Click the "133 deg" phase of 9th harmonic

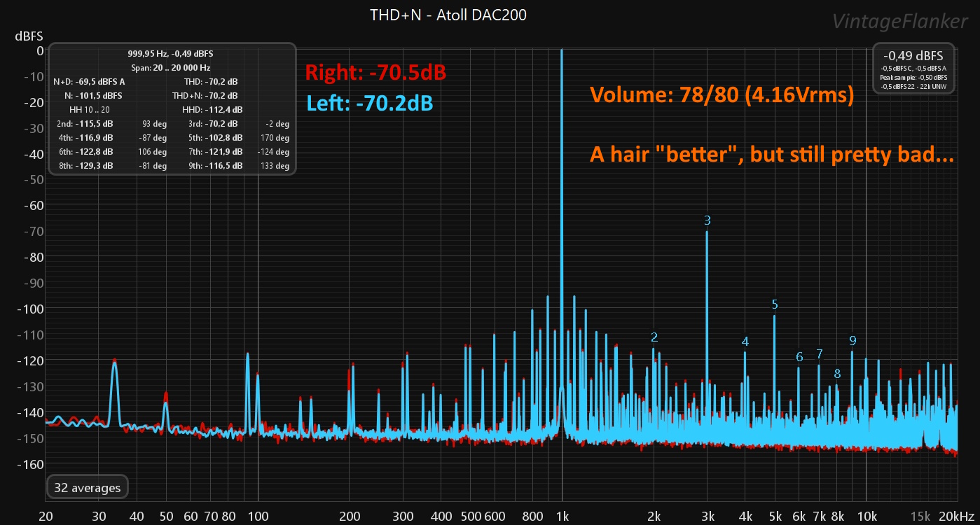click(275, 166)
